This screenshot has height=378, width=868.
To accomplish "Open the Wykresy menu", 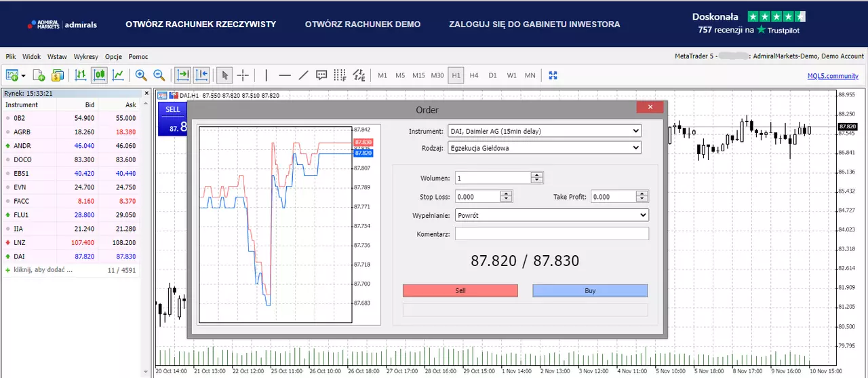I will coord(86,56).
